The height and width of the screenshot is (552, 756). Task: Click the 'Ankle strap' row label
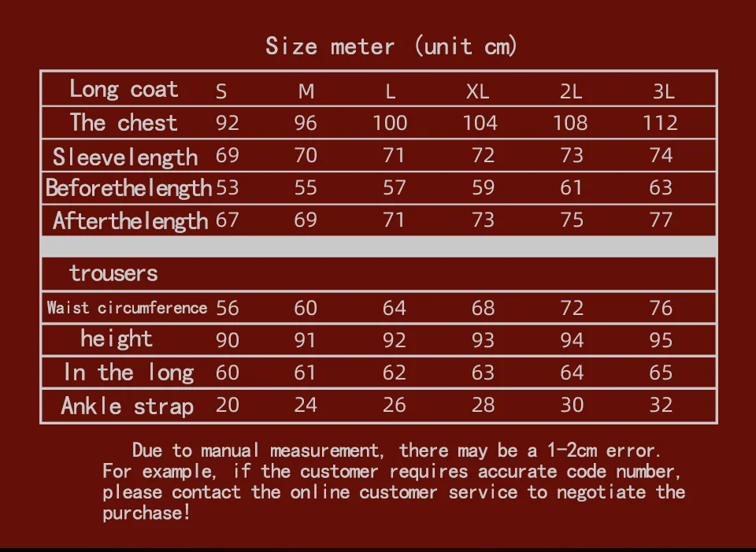coord(128,406)
